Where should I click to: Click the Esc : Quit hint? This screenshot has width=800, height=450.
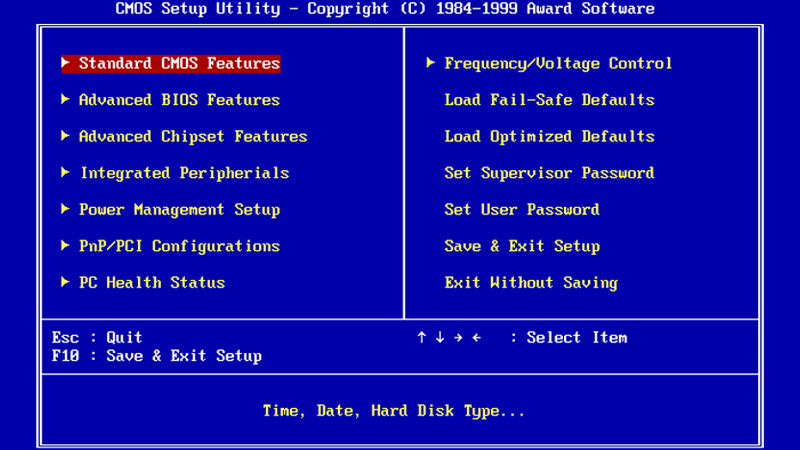[x=97, y=338]
